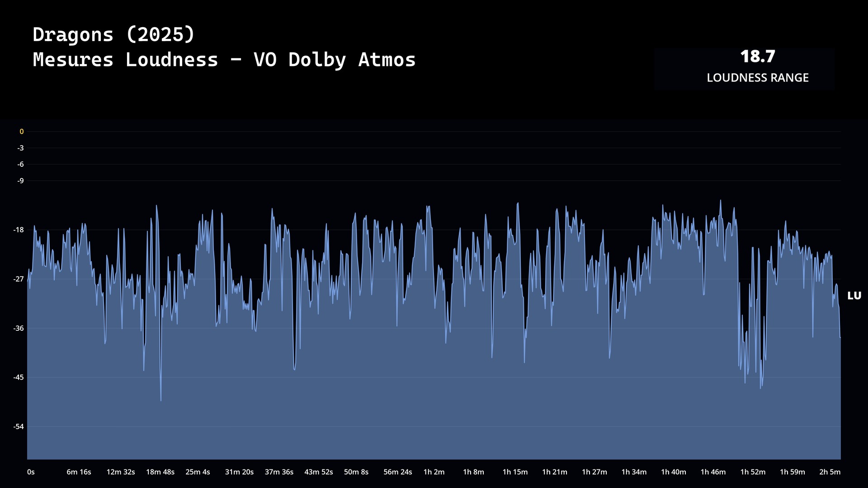Click the 1h 2m time label

[x=434, y=472]
